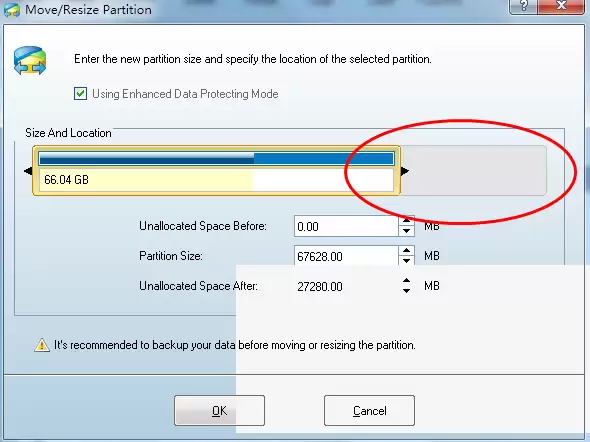590x442 pixels.
Task: Click the yellow backup warning icon
Action: click(42, 345)
